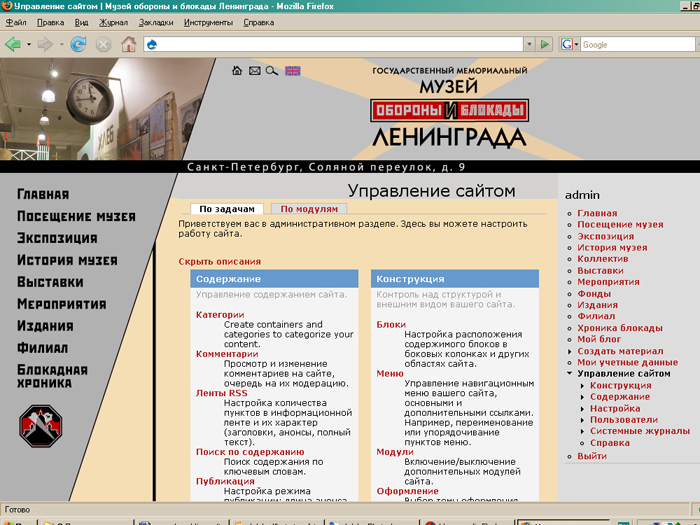Open Настройка in admin sidebar
The height and width of the screenshot is (525, 700).
point(615,408)
